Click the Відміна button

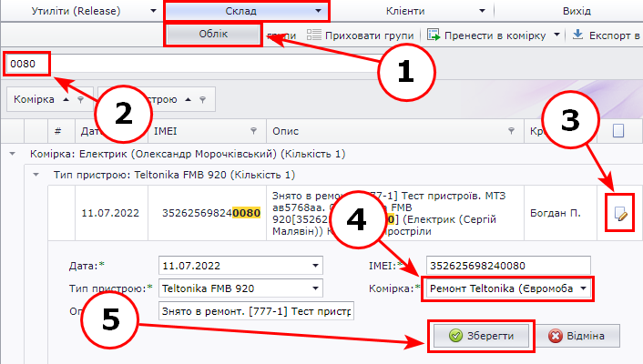(x=577, y=336)
